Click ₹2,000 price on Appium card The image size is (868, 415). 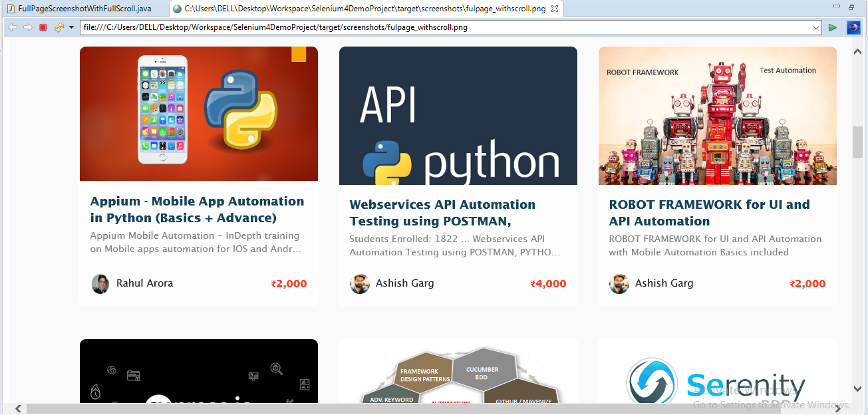289,284
